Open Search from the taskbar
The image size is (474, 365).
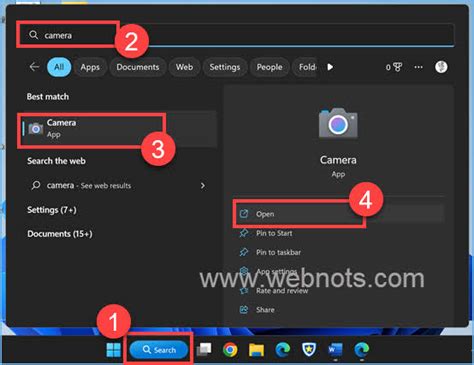(x=159, y=350)
